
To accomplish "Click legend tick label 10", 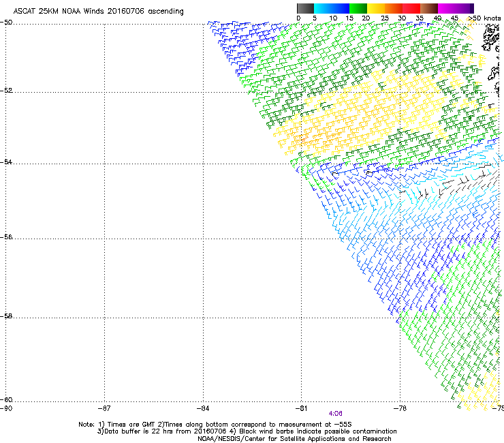I will (333, 18).
